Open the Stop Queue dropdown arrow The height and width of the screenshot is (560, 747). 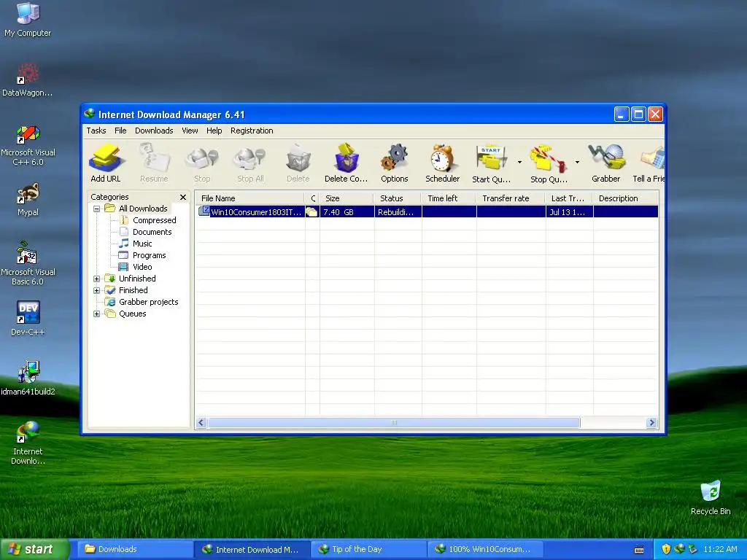(577, 163)
